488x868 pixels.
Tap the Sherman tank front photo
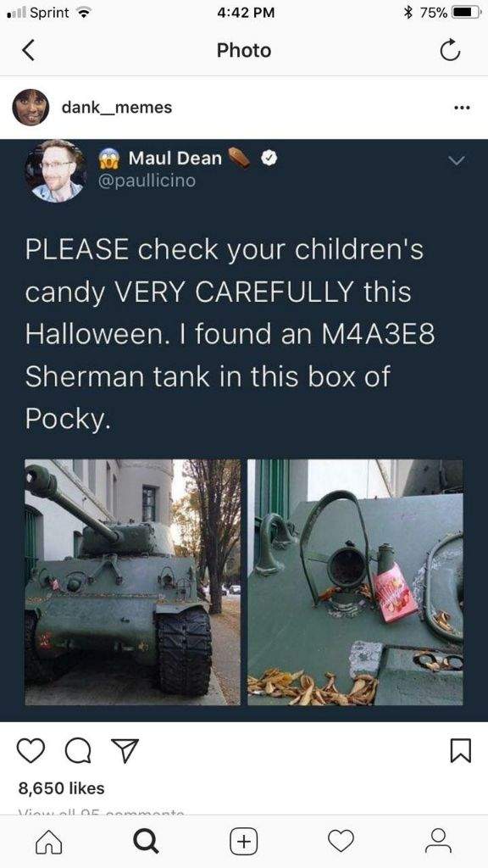pyautogui.click(x=133, y=581)
